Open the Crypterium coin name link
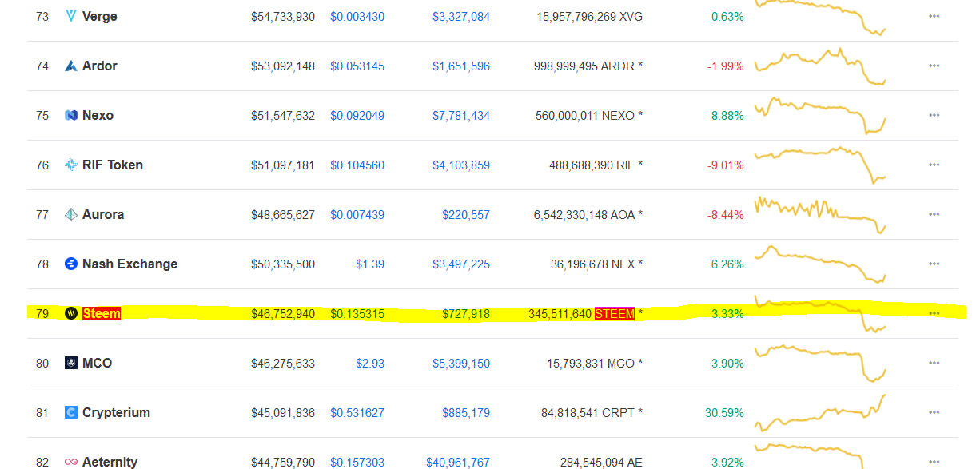The image size is (980, 469). (x=116, y=412)
